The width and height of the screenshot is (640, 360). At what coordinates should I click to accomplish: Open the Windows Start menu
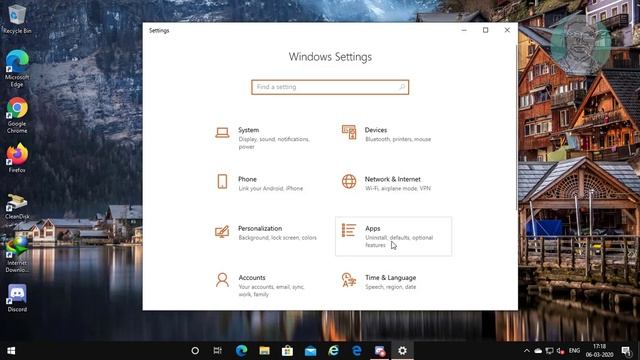[x=11, y=351]
